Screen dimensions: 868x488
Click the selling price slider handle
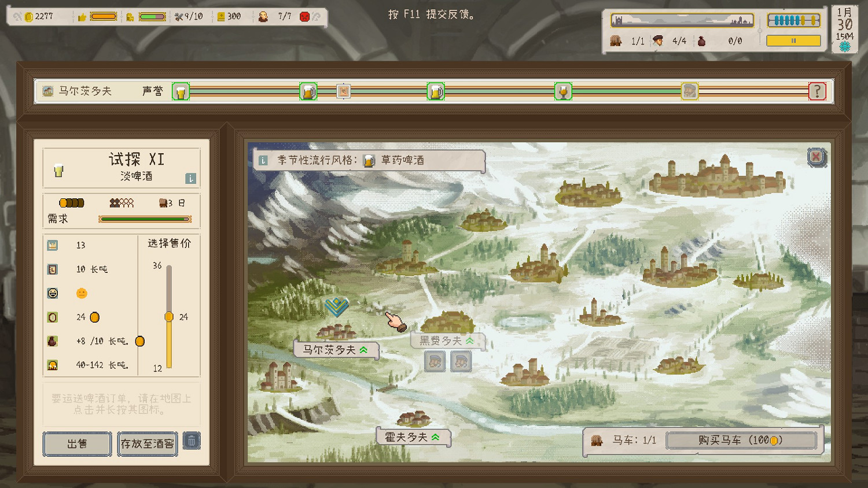tap(169, 317)
